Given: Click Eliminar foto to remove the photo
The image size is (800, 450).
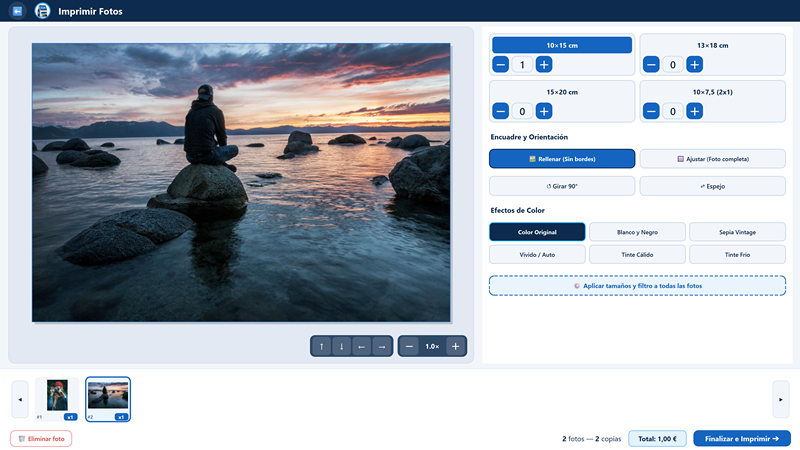Looking at the screenshot, I should (x=41, y=439).
